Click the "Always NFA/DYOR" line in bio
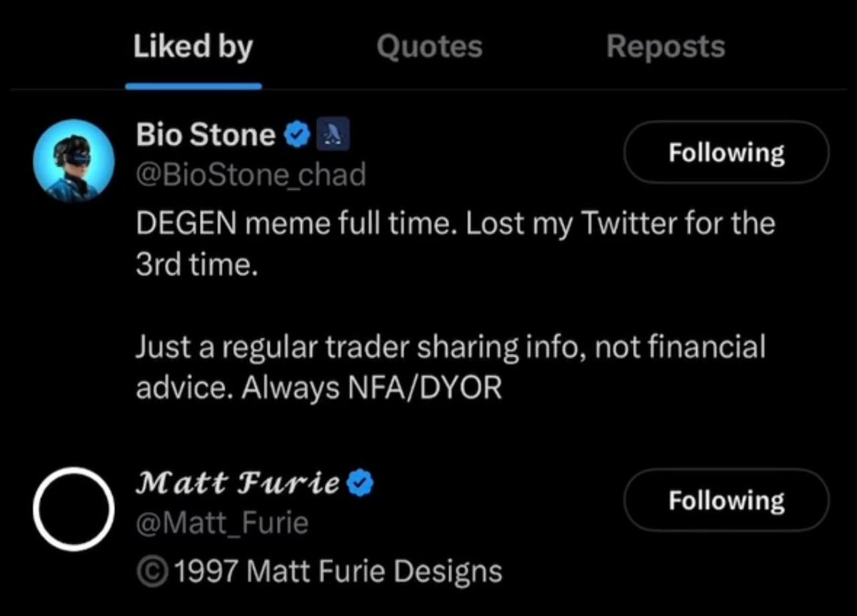This screenshot has width=857, height=616. click(371, 388)
